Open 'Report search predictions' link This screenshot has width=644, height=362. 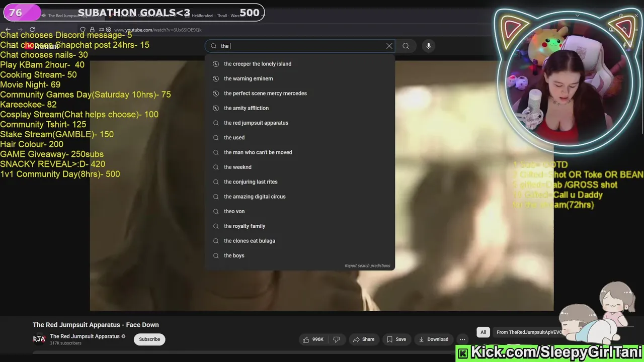[x=367, y=265]
